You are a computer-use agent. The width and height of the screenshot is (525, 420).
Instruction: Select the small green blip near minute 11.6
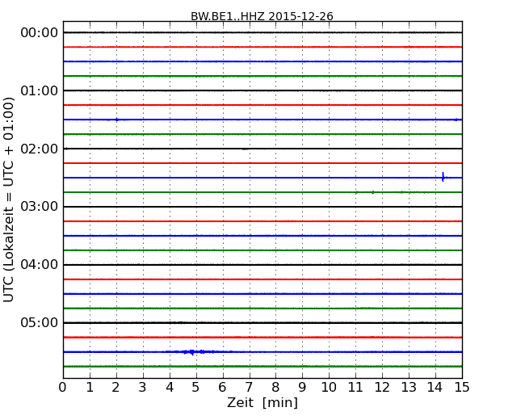(x=372, y=192)
